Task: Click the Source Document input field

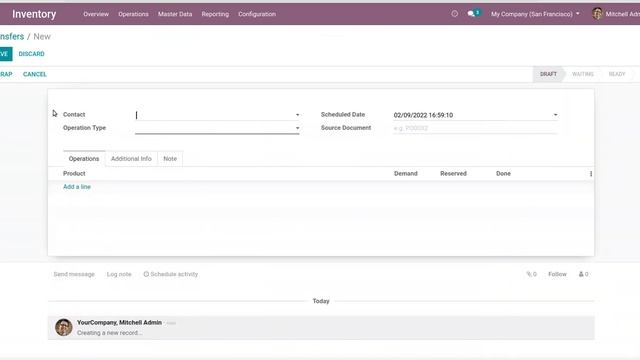Action: [x=475, y=128]
